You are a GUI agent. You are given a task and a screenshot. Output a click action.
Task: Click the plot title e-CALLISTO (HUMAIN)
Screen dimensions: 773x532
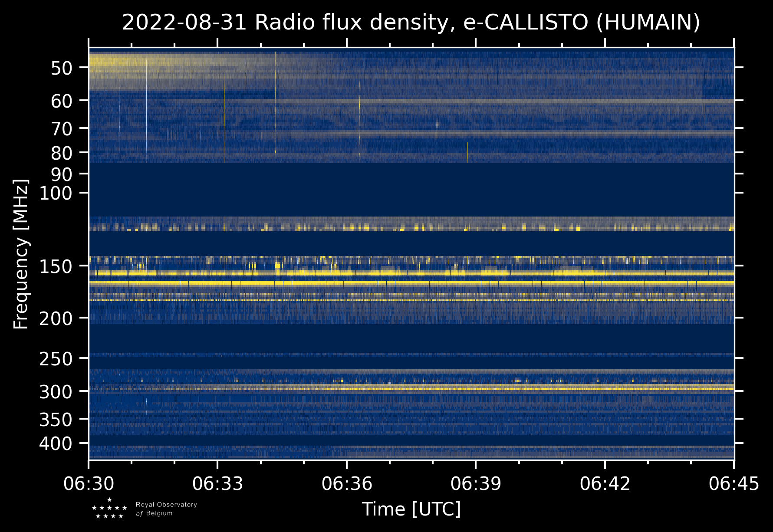(x=582, y=23)
